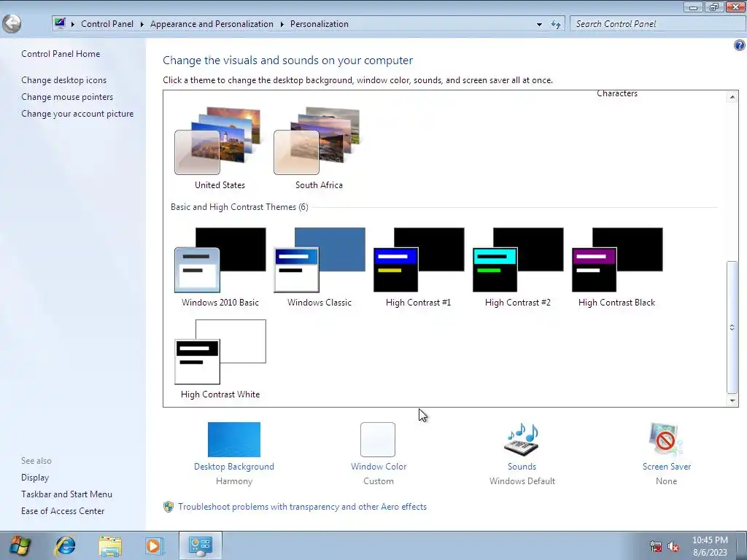The width and height of the screenshot is (747, 560).
Task: Open Taskbar and Start Menu link
Action: tap(66, 494)
